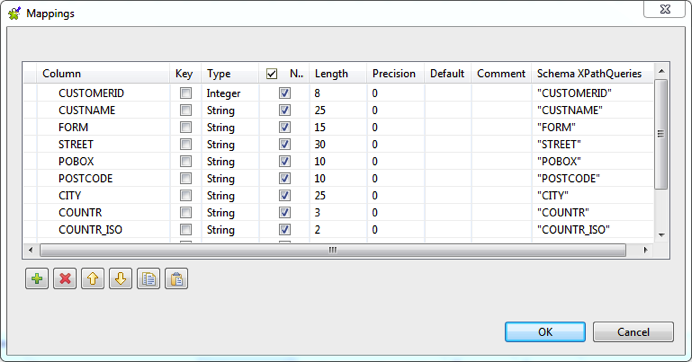
Task: Click the Cancel button
Action: [633, 332]
